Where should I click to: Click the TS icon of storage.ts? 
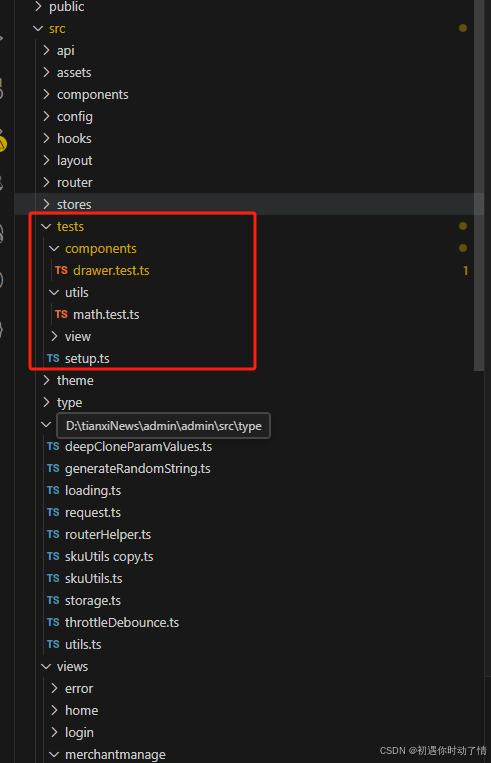coord(53,600)
